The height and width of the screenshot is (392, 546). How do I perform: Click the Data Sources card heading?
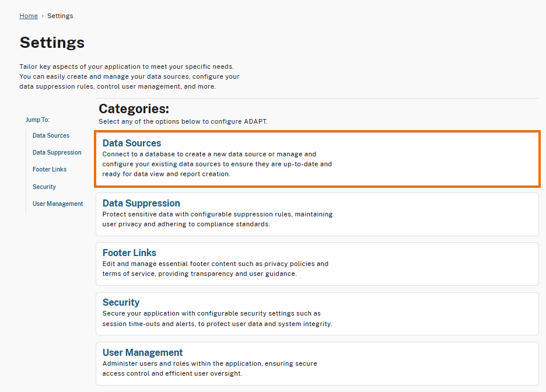click(x=132, y=143)
